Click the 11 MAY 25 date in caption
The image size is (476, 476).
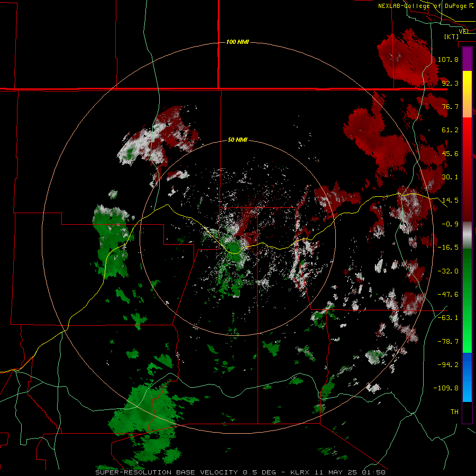click(336, 472)
